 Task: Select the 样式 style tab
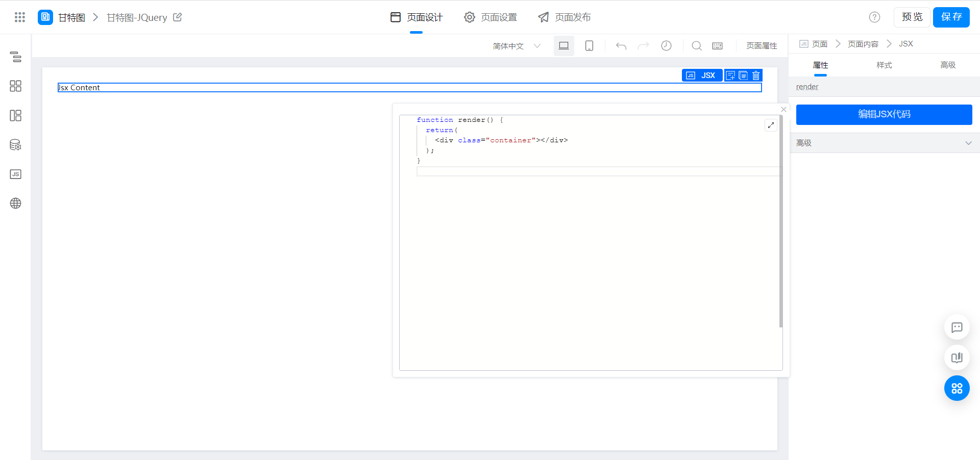pos(884,65)
